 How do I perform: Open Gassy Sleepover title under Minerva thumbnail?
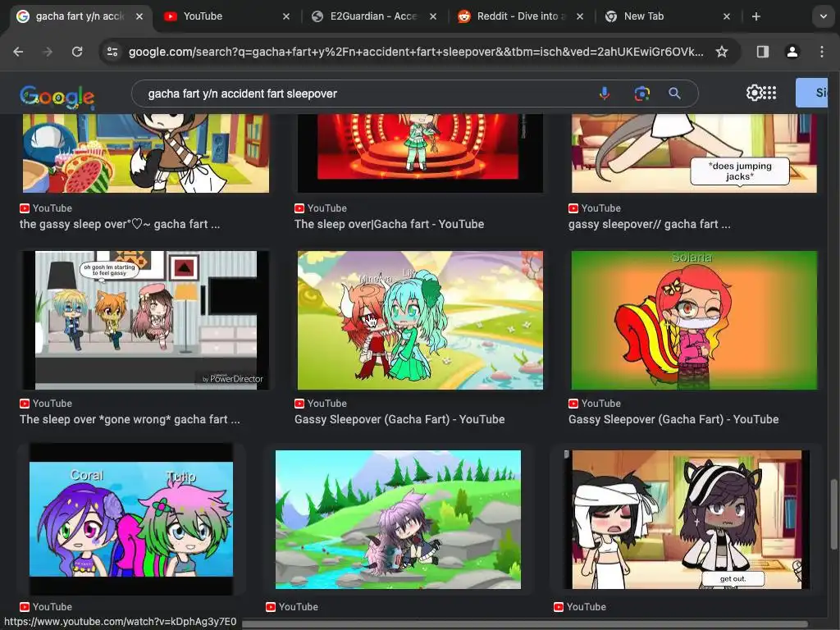399,419
